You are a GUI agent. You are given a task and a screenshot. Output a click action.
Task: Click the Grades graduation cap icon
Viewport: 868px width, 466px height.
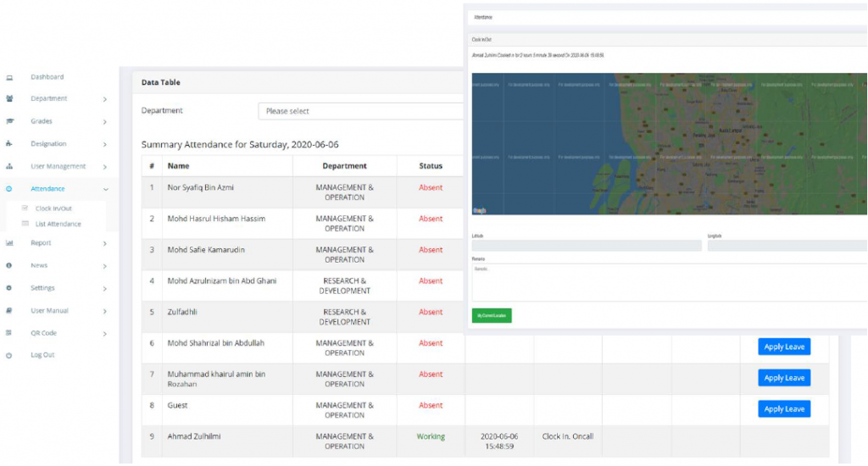9,122
